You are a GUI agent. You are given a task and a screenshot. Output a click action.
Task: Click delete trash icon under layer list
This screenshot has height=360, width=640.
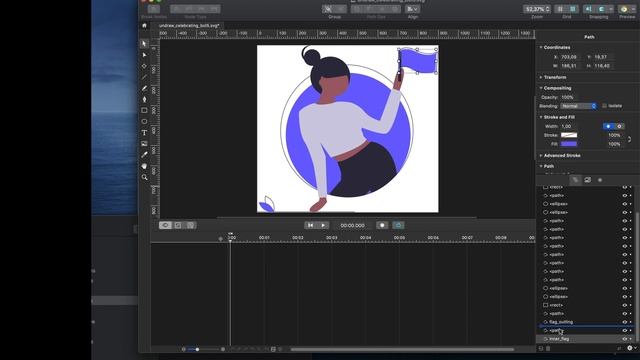[x=548, y=348]
